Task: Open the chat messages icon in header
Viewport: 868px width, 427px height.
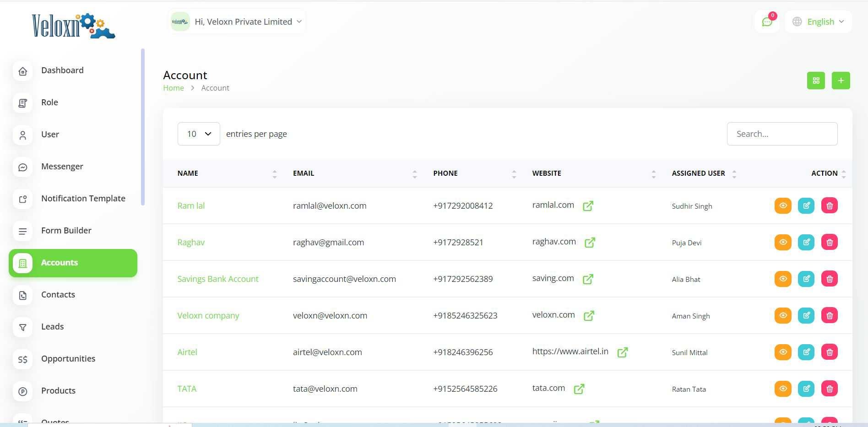Action: coord(767,22)
